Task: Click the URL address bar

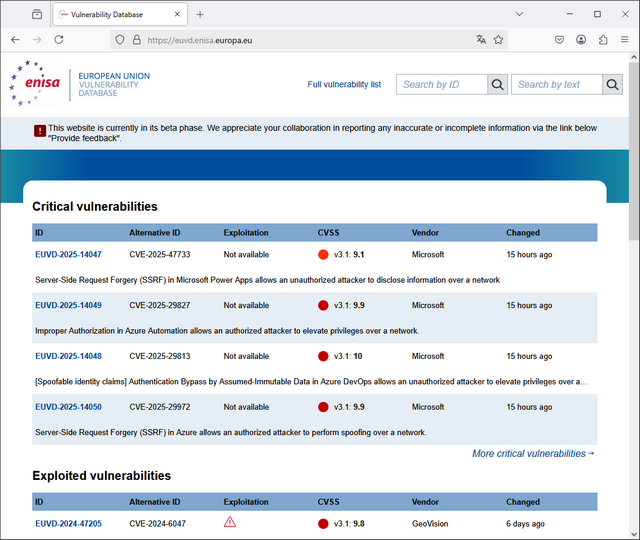Action: click(x=309, y=40)
